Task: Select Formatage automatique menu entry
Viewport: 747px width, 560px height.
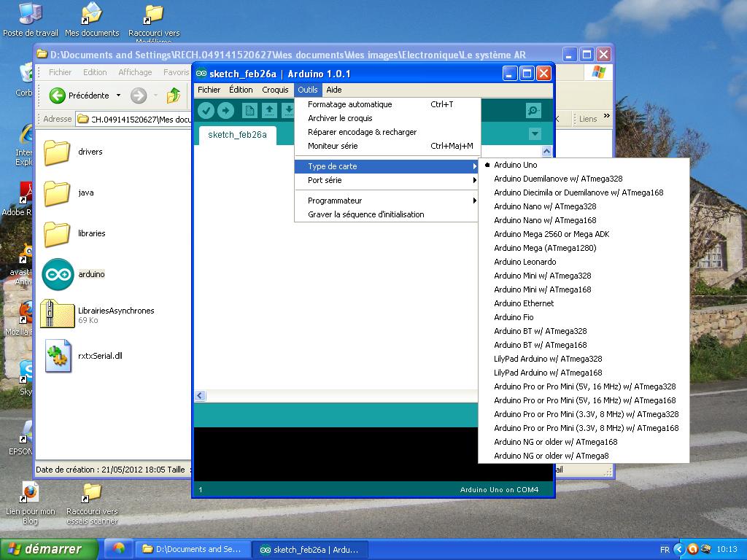Action: click(x=349, y=104)
